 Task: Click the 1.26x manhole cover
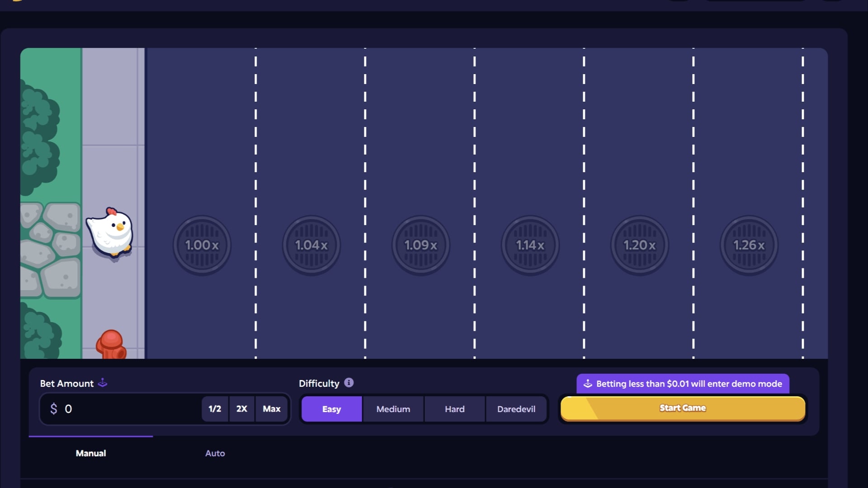[x=749, y=245]
